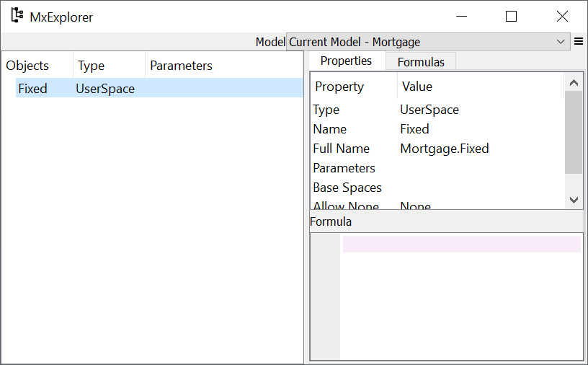Click the properties vertical scrollbar thumb

(573, 131)
